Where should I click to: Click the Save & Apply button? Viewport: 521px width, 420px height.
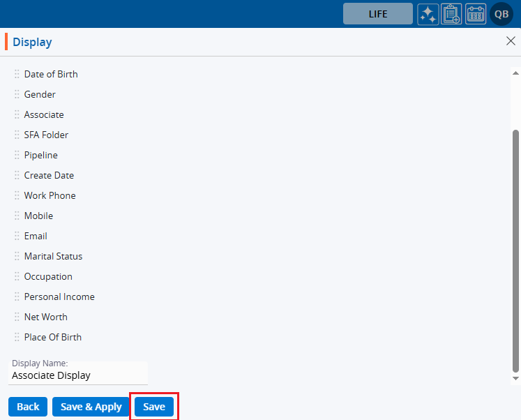coord(91,407)
